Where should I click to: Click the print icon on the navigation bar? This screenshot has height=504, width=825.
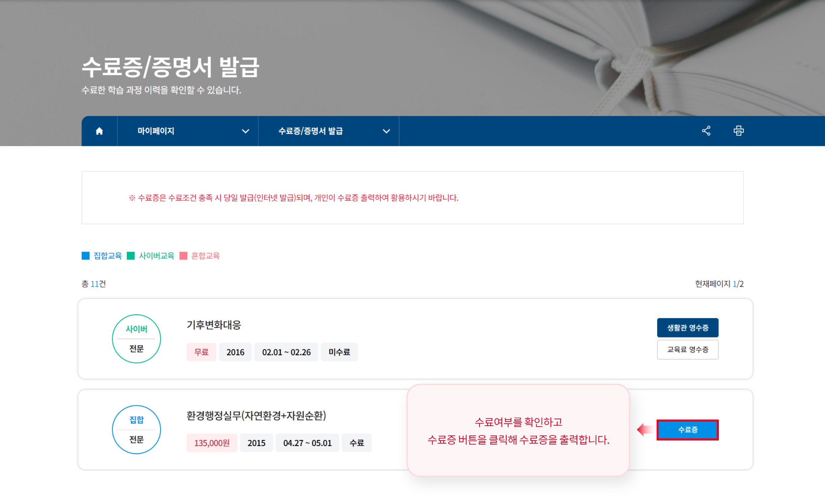pos(738,131)
